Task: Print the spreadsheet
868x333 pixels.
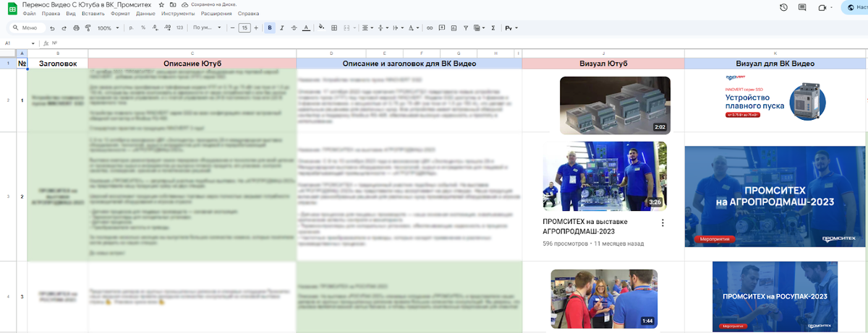Action: pyautogui.click(x=76, y=28)
